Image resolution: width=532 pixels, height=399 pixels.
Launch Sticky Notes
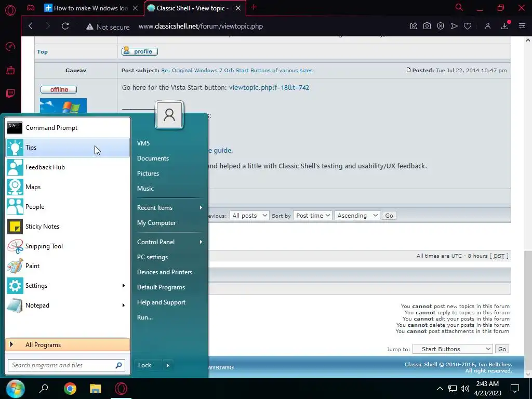[x=68, y=227]
